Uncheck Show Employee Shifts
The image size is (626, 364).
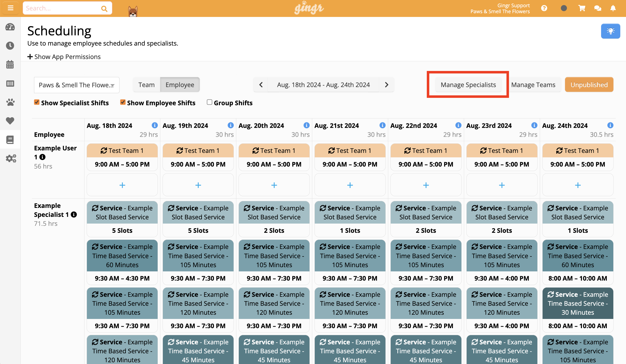point(123,102)
